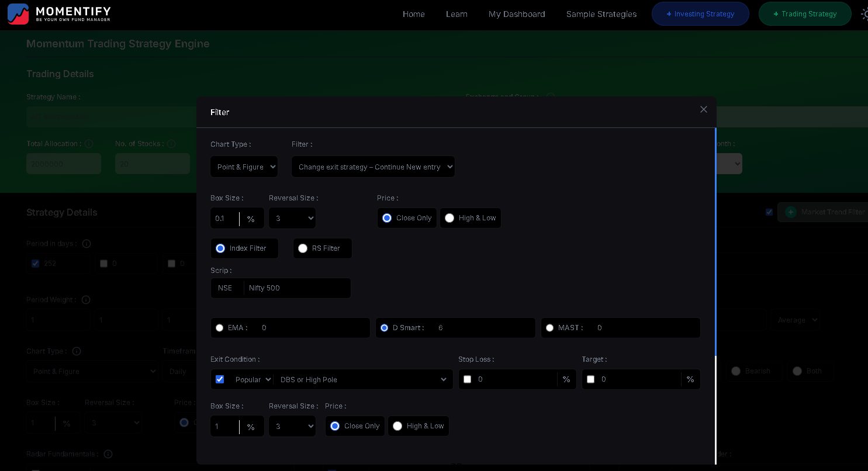The width and height of the screenshot is (868, 471).
Task: Click the Filter dialog vertical scrollbar
Action: click(715, 242)
